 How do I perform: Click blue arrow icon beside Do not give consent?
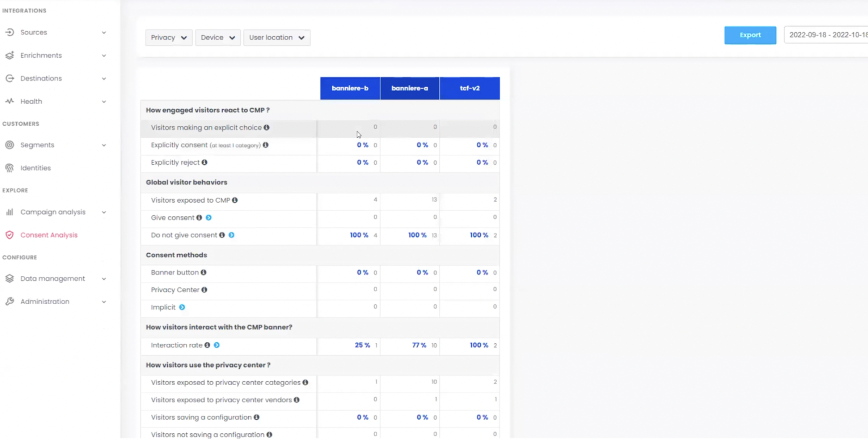point(231,235)
